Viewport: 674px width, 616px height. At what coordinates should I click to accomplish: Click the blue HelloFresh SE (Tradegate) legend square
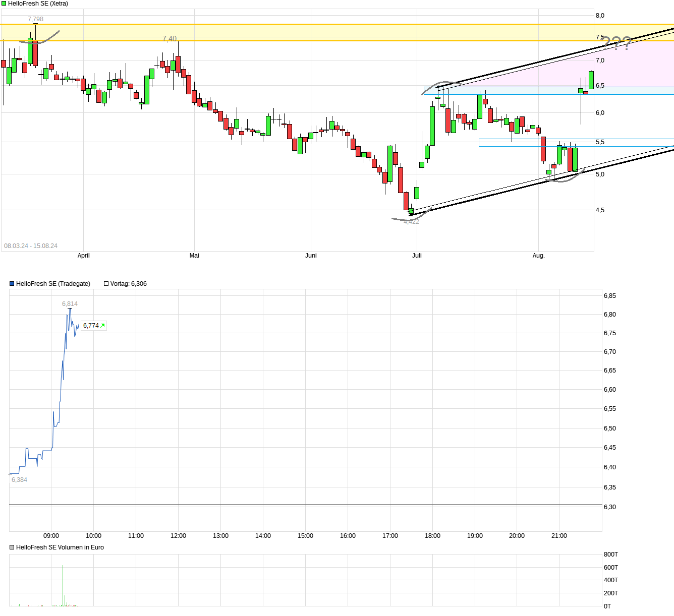coord(12,284)
